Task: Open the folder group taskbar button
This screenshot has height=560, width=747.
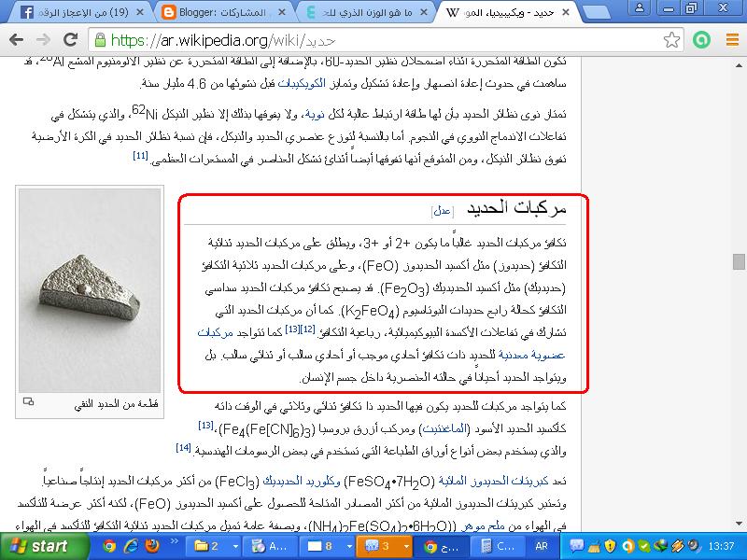Action: [212, 546]
